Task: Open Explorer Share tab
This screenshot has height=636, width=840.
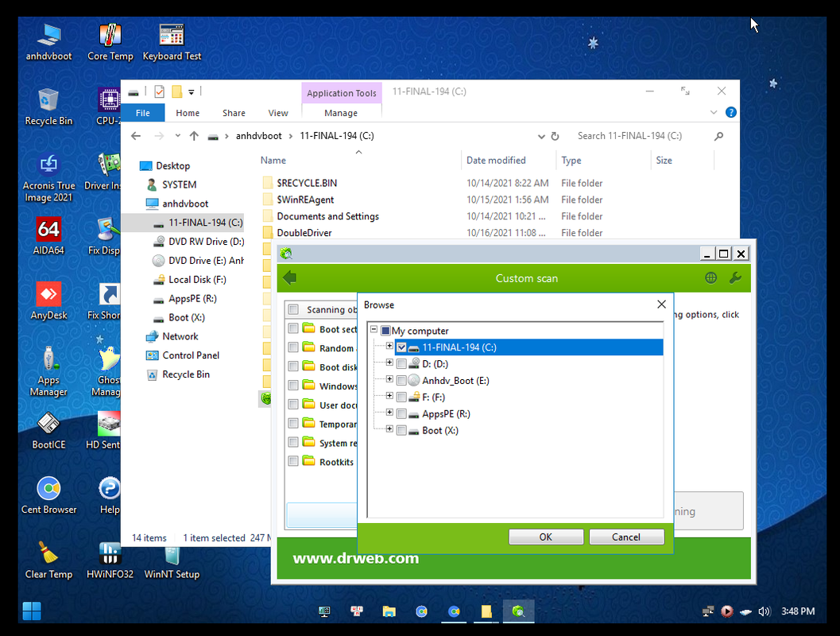Action: (x=234, y=113)
